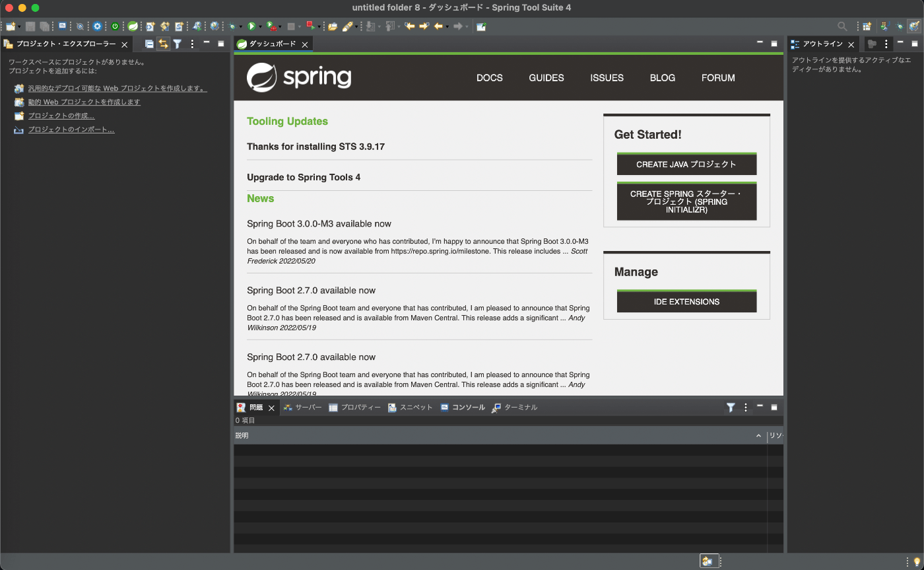Click the last edit location arrow icon
This screenshot has width=924, height=570.
tap(409, 26)
